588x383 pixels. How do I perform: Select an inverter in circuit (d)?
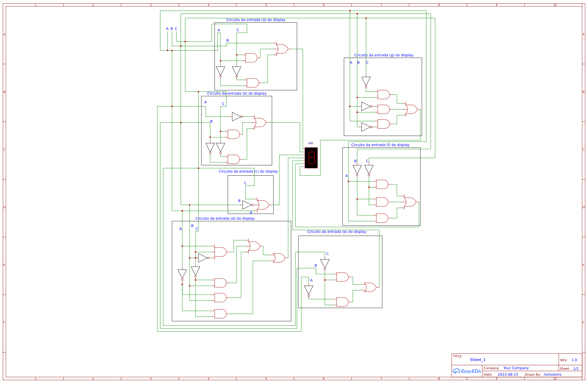click(x=182, y=273)
